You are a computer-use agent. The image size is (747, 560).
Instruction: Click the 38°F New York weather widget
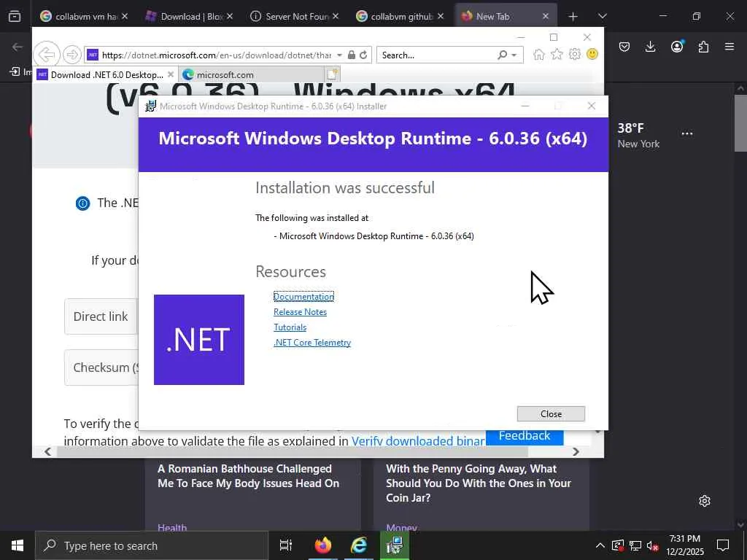coord(638,136)
